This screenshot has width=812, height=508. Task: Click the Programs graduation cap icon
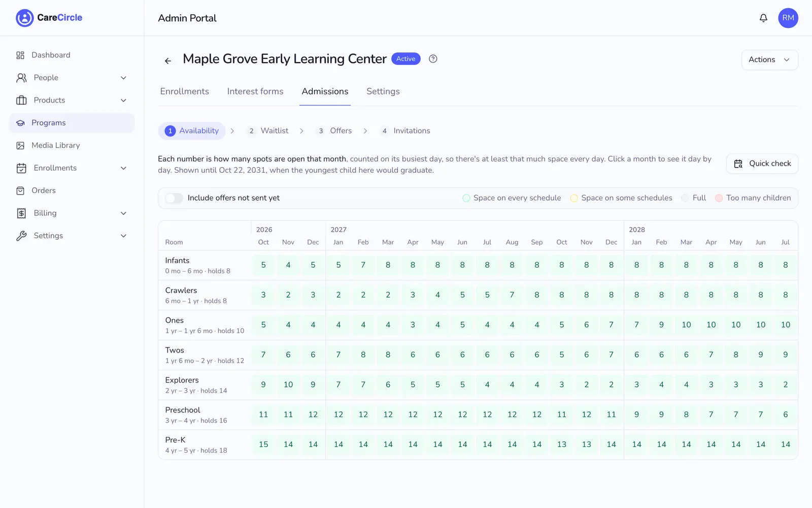pos(20,123)
